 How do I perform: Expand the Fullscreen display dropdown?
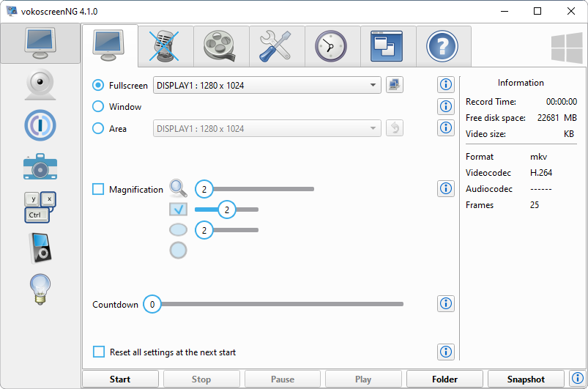(x=267, y=85)
